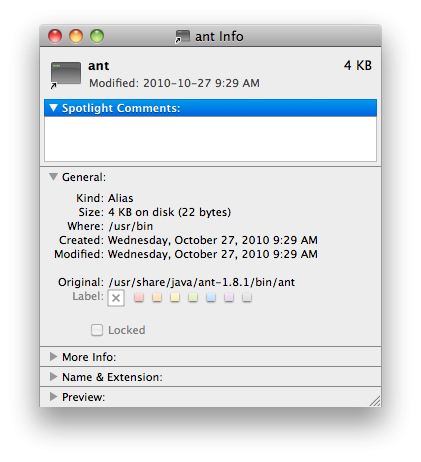
Task: Collapse the General section
Action: [53, 177]
